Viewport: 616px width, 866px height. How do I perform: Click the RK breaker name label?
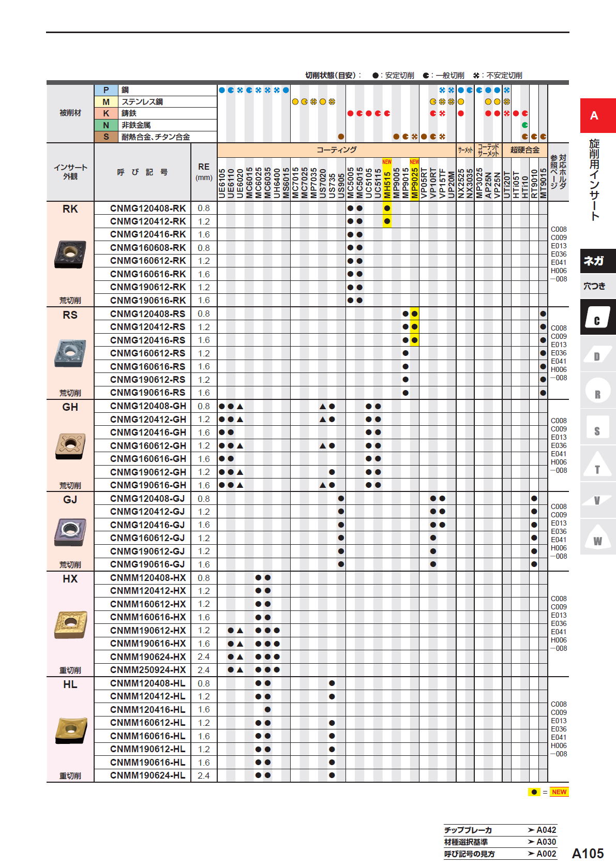[70, 209]
